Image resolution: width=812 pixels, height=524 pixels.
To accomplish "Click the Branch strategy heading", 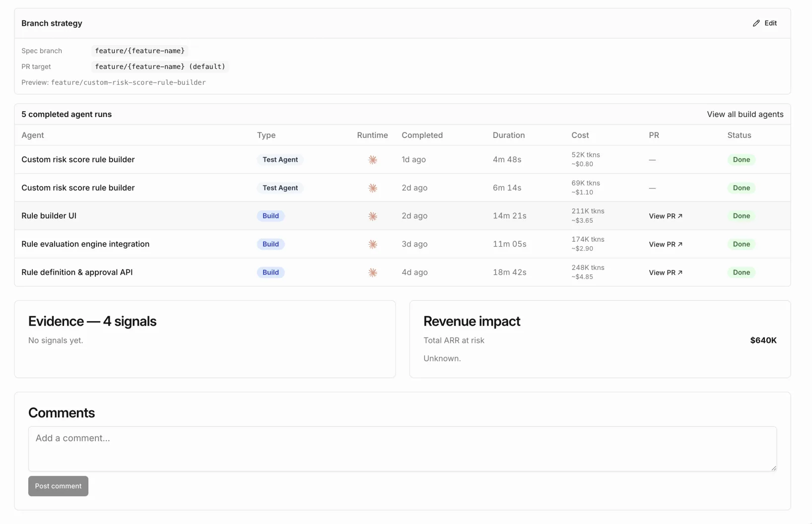I will point(52,23).
